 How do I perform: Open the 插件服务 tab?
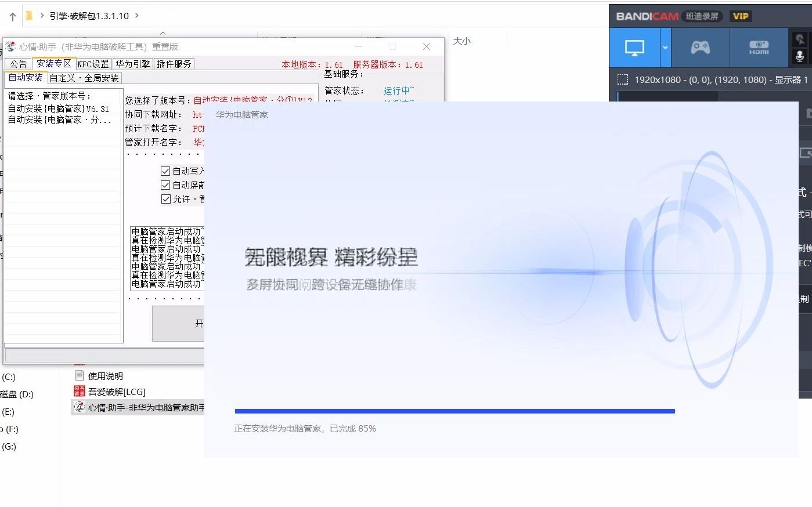(x=174, y=64)
